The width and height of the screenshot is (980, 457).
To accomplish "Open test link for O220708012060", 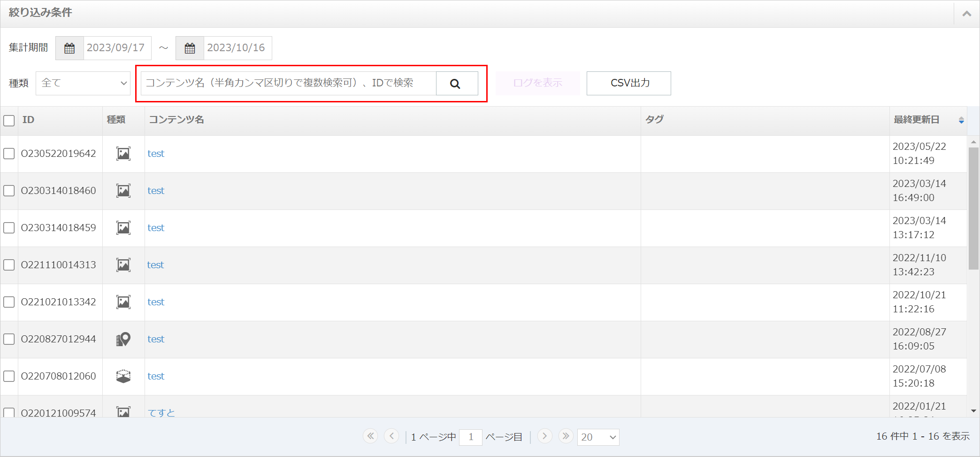I will (156, 376).
